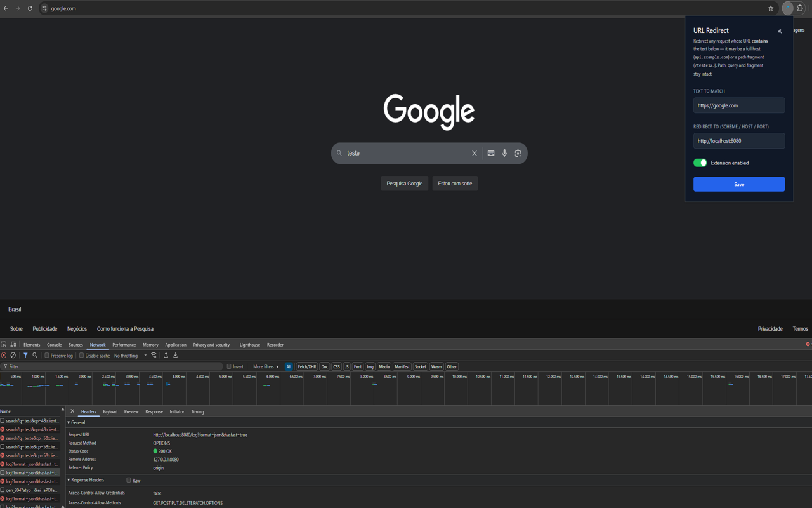
Task: Open network conditions wifi icon
Action: click(x=154, y=356)
